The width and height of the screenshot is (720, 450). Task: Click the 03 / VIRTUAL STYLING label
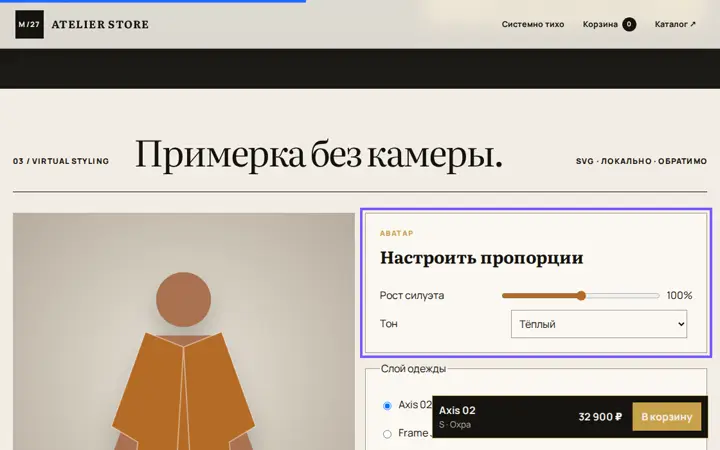click(61, 161)
